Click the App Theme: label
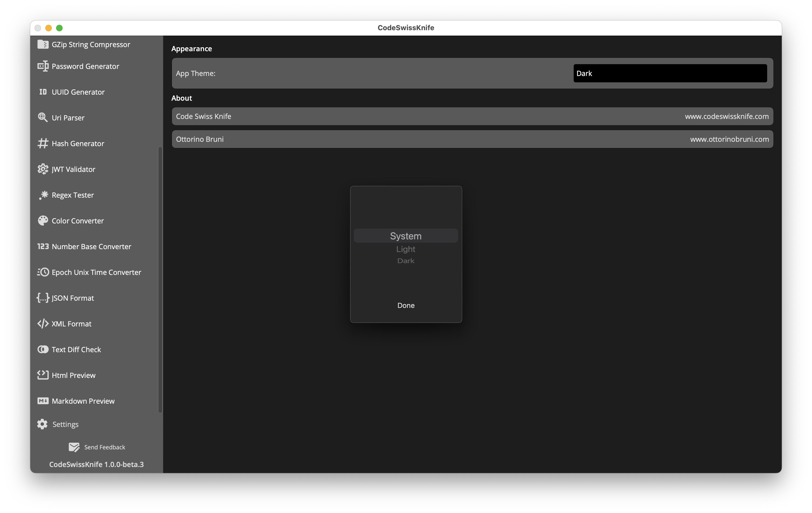Screen dimensions: 812x513 [196, 73]
